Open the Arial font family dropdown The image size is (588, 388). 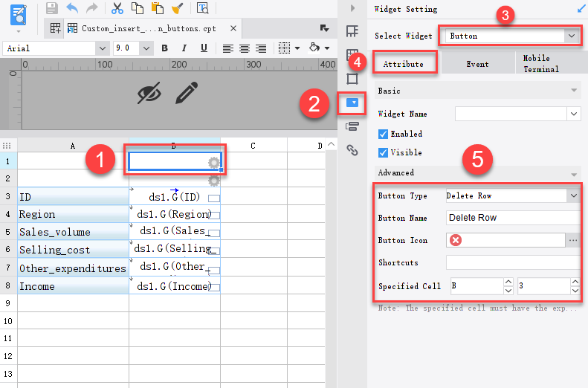[x=102, y=48]
